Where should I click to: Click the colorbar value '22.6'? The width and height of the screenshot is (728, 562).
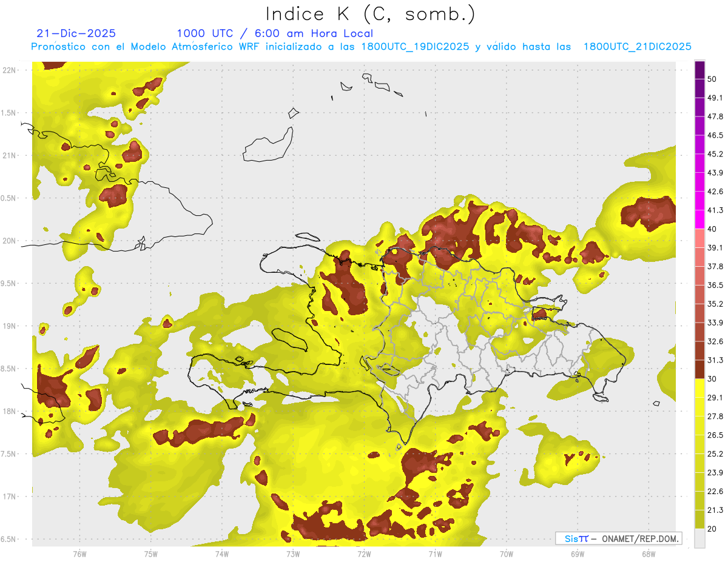click(x=716, y=492)
